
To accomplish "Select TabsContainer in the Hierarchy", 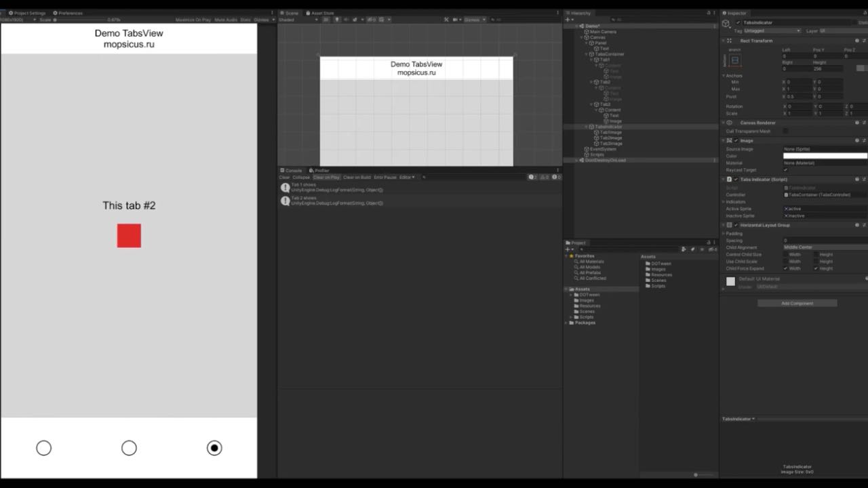I will (x=610, y=54).
